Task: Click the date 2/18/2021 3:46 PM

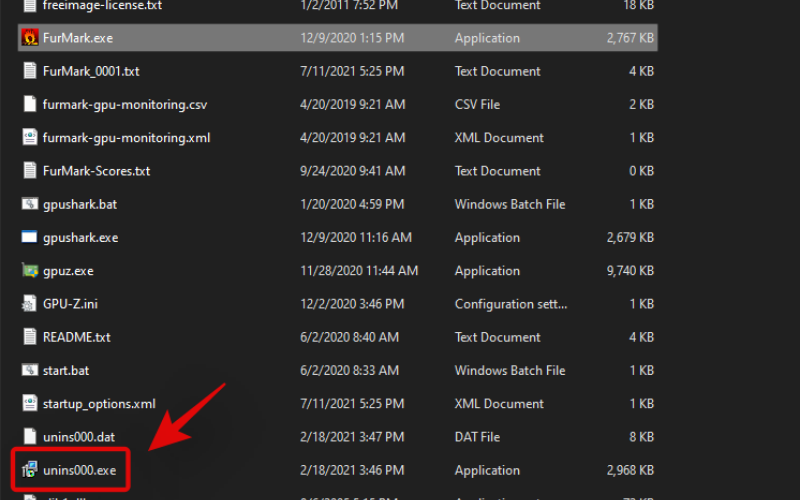Action: pyautogui.click(x=352, y=470)
